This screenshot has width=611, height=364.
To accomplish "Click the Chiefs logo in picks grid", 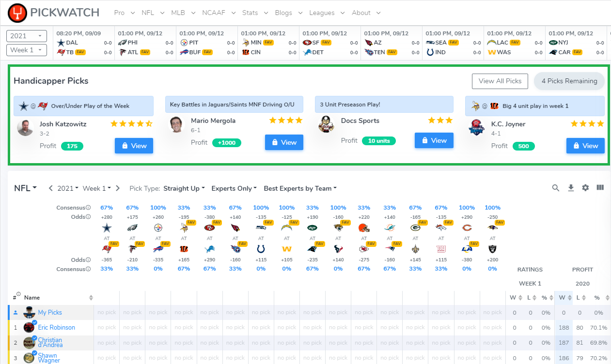I will click(364, 249).
